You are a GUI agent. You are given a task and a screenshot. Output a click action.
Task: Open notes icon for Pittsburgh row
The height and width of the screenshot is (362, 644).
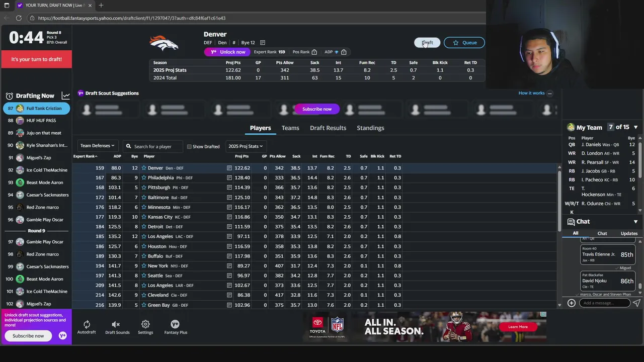[229, 188]
